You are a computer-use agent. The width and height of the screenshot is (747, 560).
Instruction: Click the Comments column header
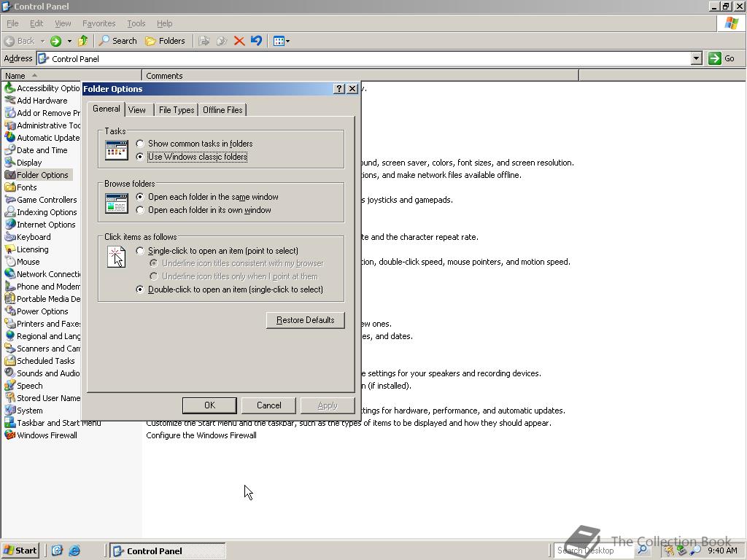click(360, 75)
